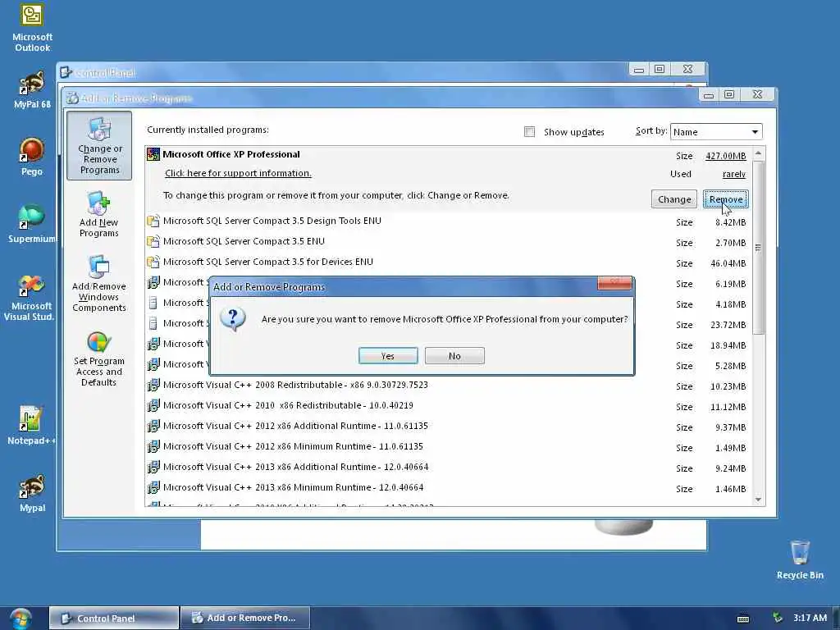Open Pego desktop icon

coord(32,157)
